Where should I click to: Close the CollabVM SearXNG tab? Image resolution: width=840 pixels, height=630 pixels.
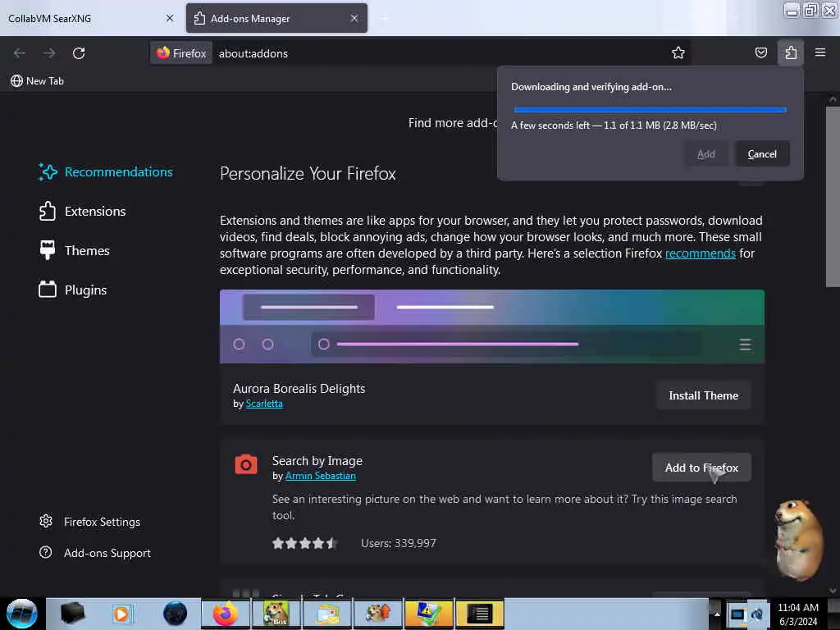[170, 18]
